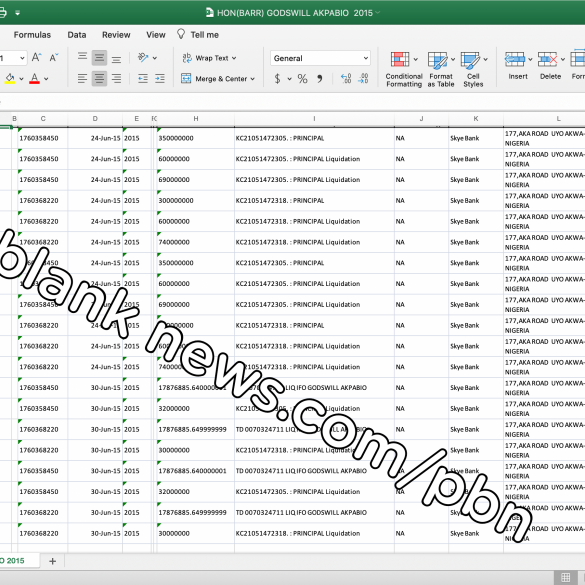This screenshot has width=585, height=585.
Task: Toggle middle vertical alignment
Action: pyautogui.click(x=99, y=58)
